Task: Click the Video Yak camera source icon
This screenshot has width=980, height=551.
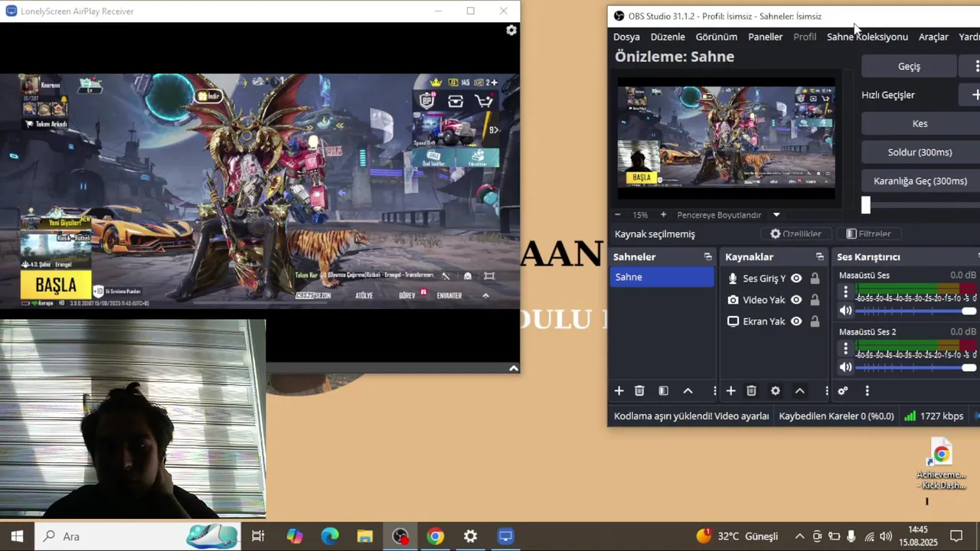Action: pos(733,300)
